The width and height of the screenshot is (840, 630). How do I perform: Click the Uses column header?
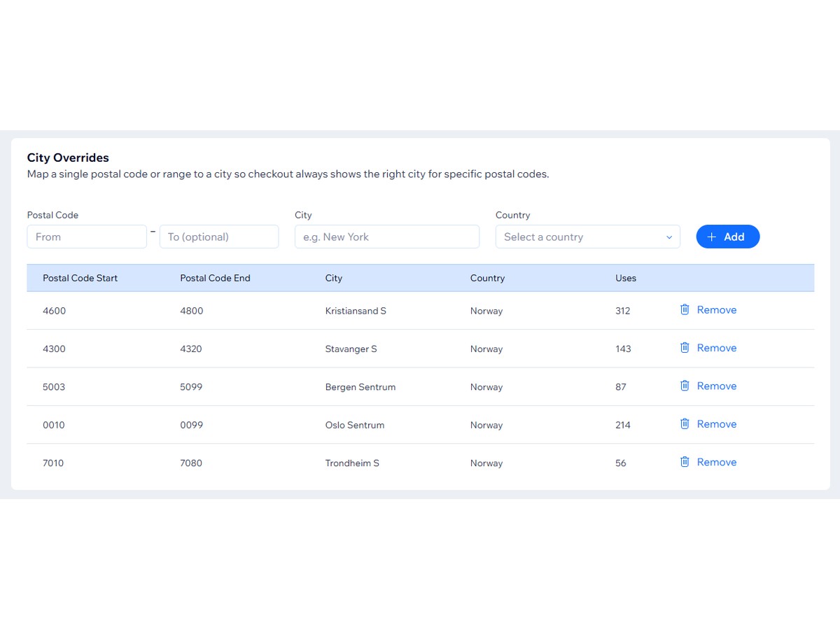click(x=626, y=278)
